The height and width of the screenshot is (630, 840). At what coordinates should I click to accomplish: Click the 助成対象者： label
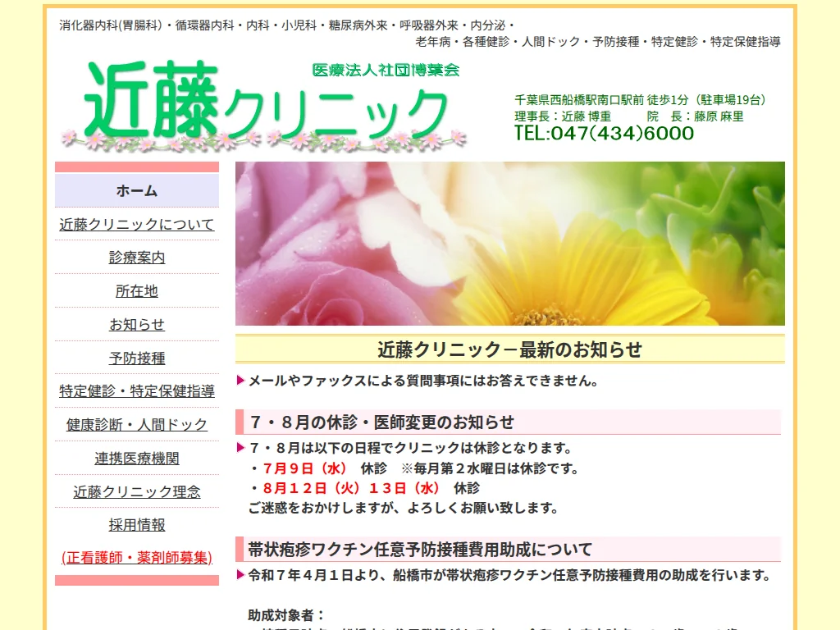(x=286, y=615)
